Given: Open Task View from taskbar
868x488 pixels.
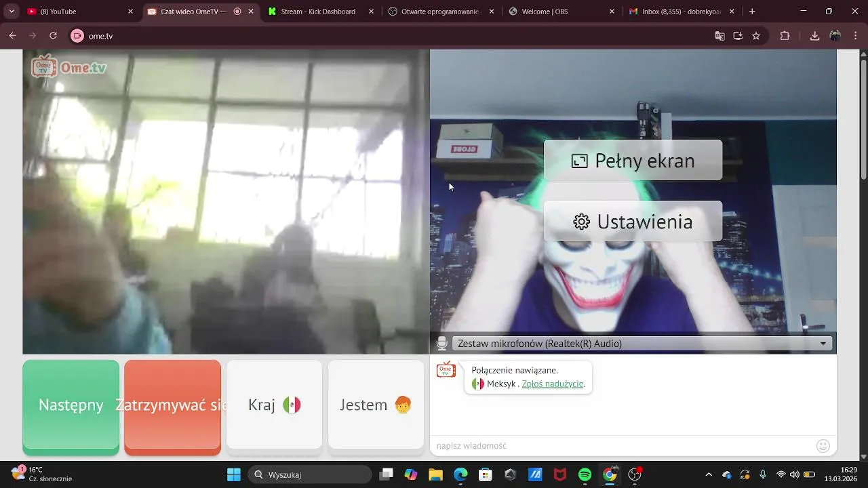Looking at the screenshot, I should 387,474.
